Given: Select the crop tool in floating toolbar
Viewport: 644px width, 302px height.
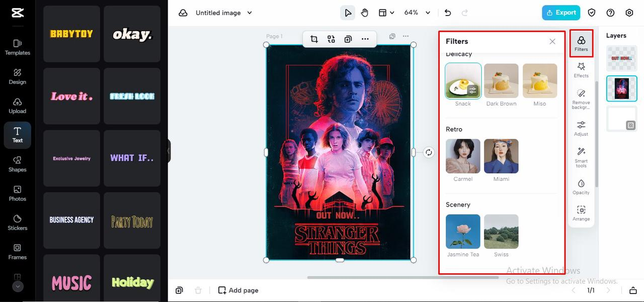Looking at the screenshot, I should [314, 39].
